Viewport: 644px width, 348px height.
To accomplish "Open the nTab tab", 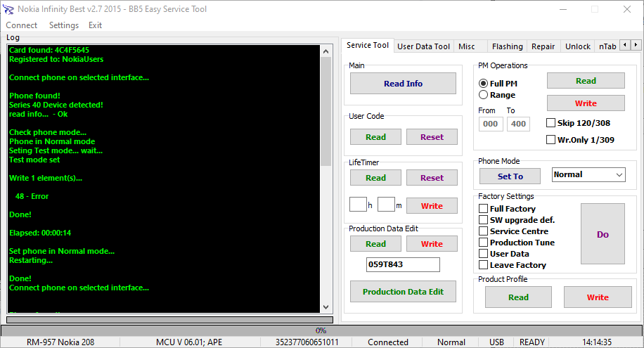I will (x=607, y=46).
